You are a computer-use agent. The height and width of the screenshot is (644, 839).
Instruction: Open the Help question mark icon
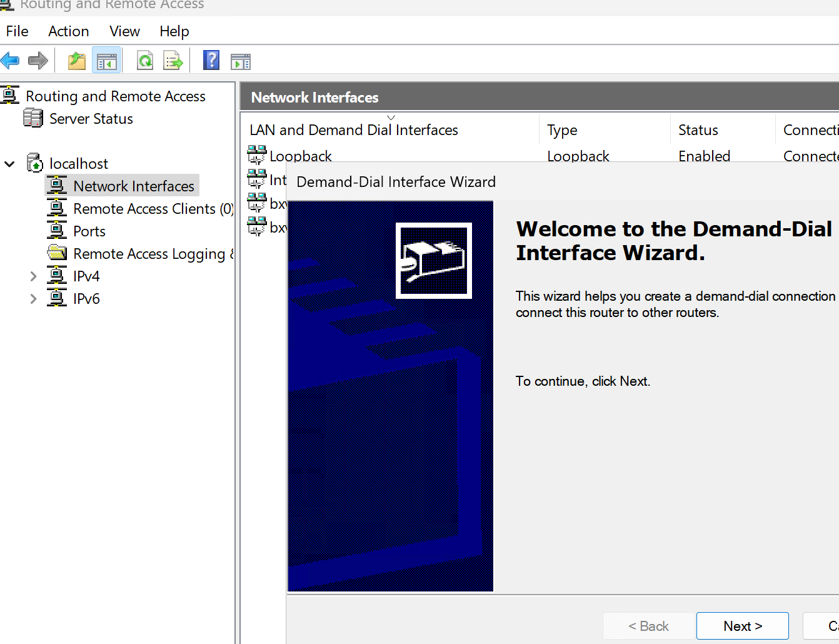click(x=211, y=60)
